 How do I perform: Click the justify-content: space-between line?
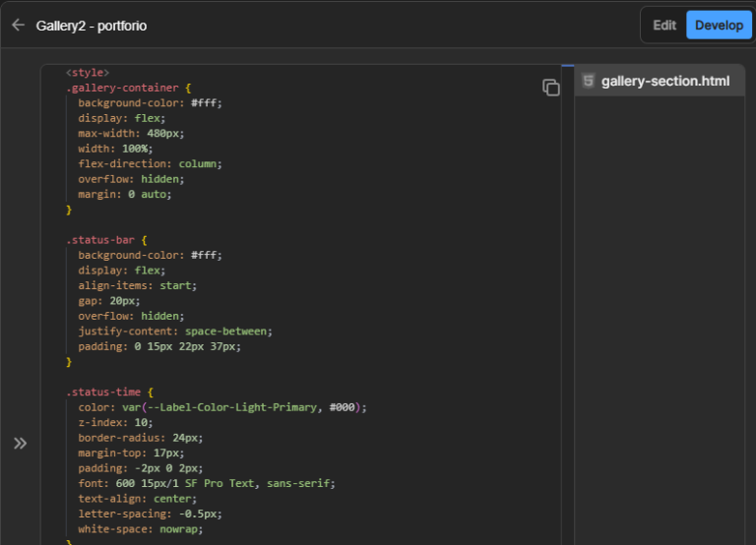[x=175, y=331]
